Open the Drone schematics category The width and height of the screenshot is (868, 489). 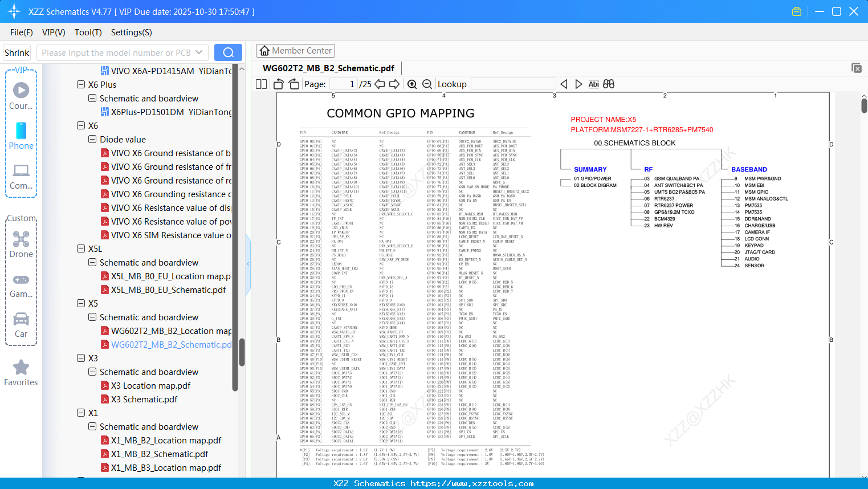(21, 241)
